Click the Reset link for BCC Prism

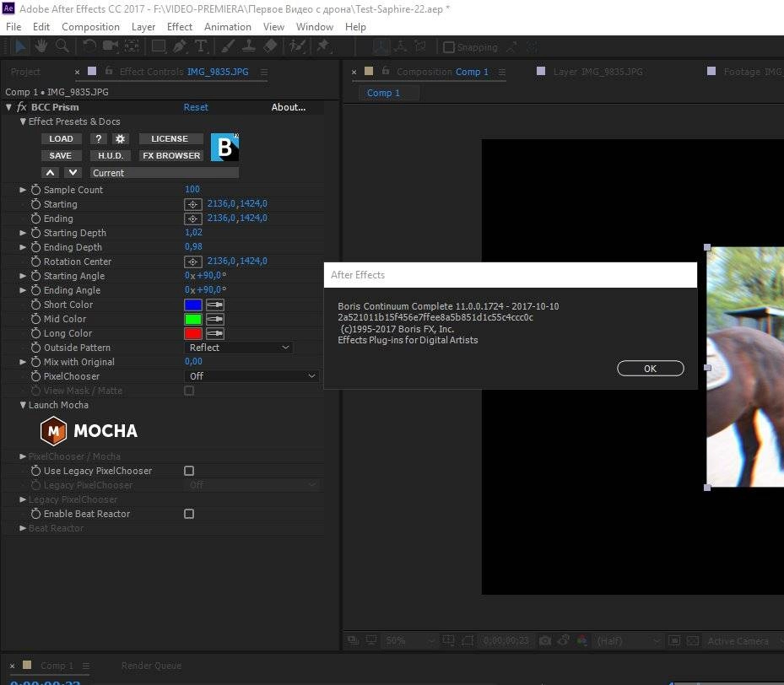(x=196, y=107)
